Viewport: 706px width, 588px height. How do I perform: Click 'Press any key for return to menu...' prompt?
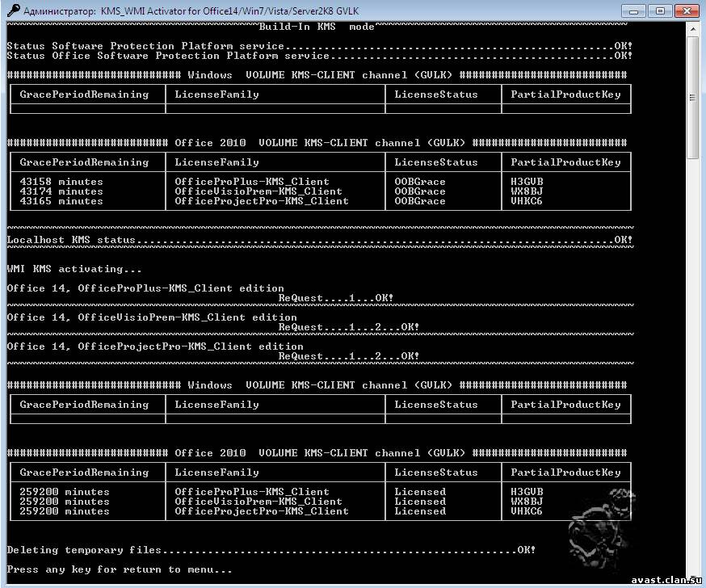point(120,569)
